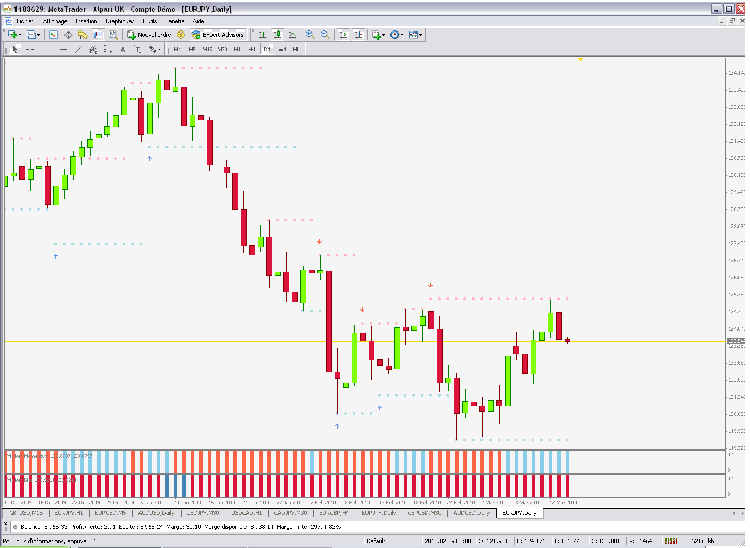
Task: Switch chart to H1 timeframe
Action: [x=237, y=49]
